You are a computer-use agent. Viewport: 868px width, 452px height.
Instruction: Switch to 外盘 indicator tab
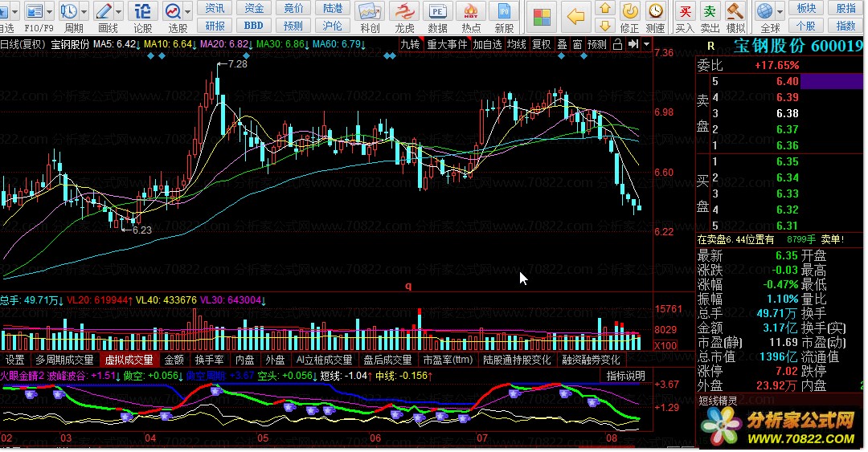click(275, 360)
